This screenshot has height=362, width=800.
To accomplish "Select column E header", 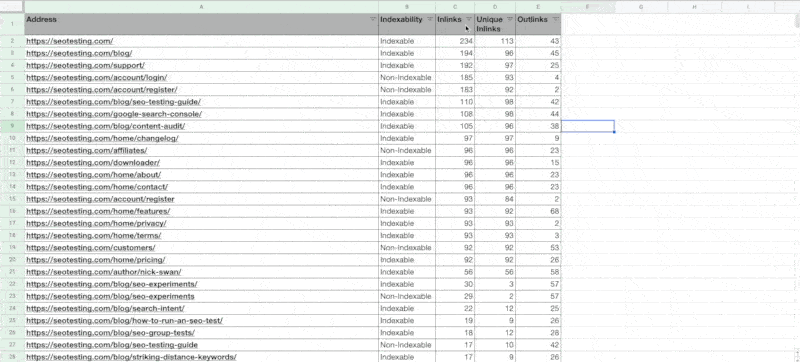I will pyautogui.click(x=538, y=7).
